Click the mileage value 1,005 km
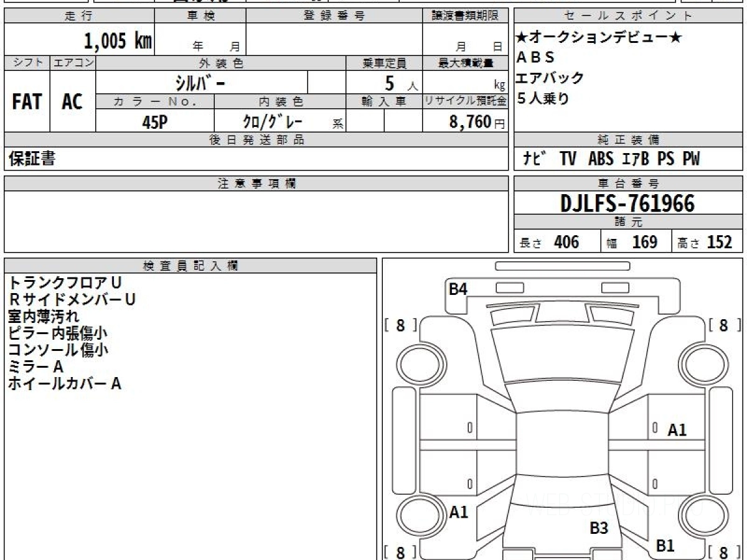 (118, 40)
